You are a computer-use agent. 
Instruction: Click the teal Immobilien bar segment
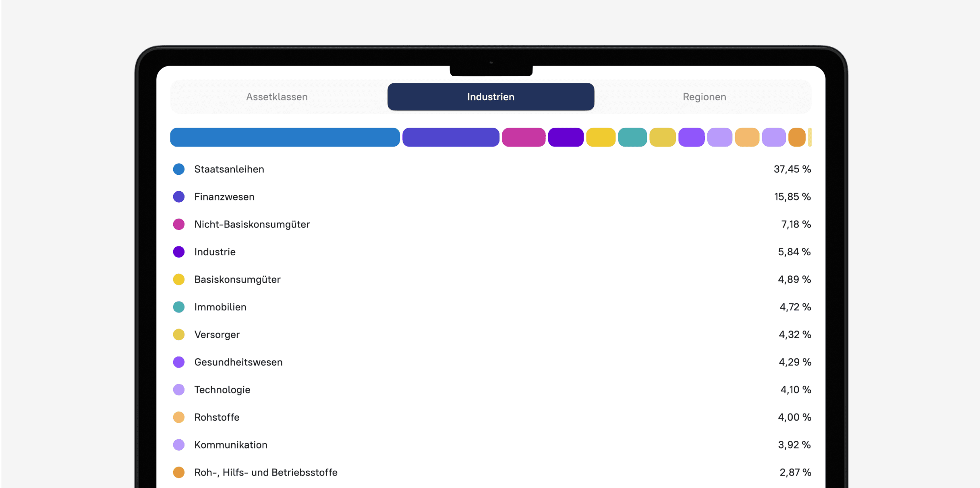pos(632,137)
